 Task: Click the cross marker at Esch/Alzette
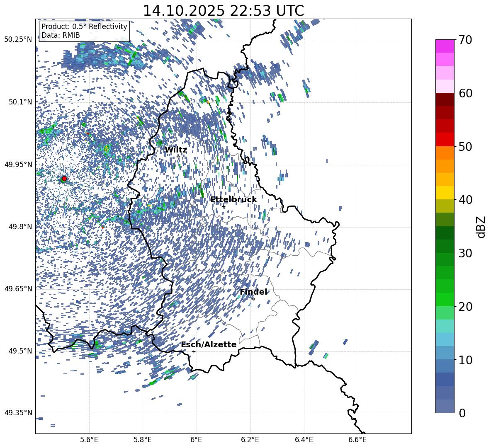pyautogui.click(x=194, y=351)
